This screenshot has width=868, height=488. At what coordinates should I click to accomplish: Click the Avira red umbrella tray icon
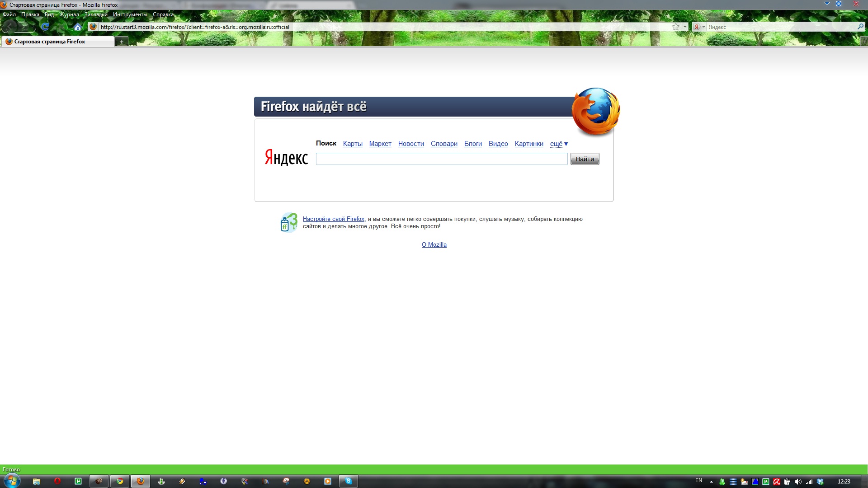[777, 482]
